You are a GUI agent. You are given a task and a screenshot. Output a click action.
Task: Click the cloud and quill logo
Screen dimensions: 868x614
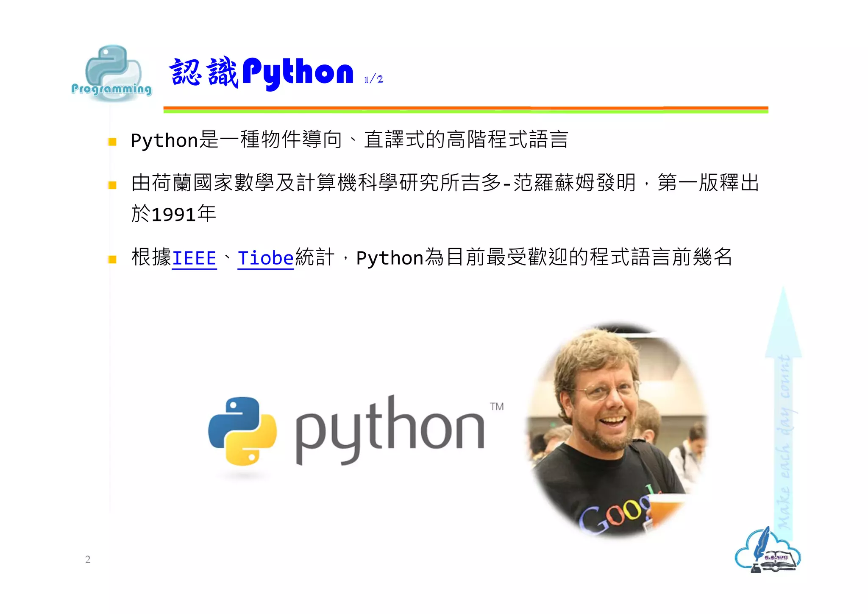point(768,550)
